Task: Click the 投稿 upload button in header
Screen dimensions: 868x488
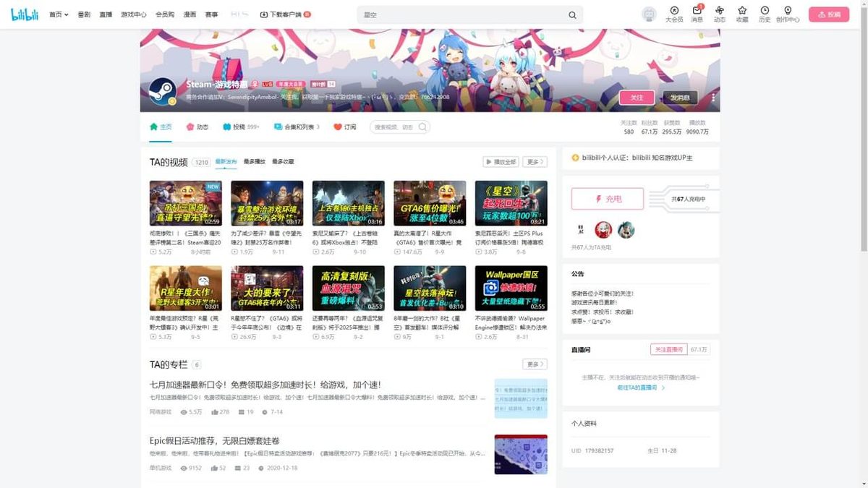Action: (x=829, y=14)
